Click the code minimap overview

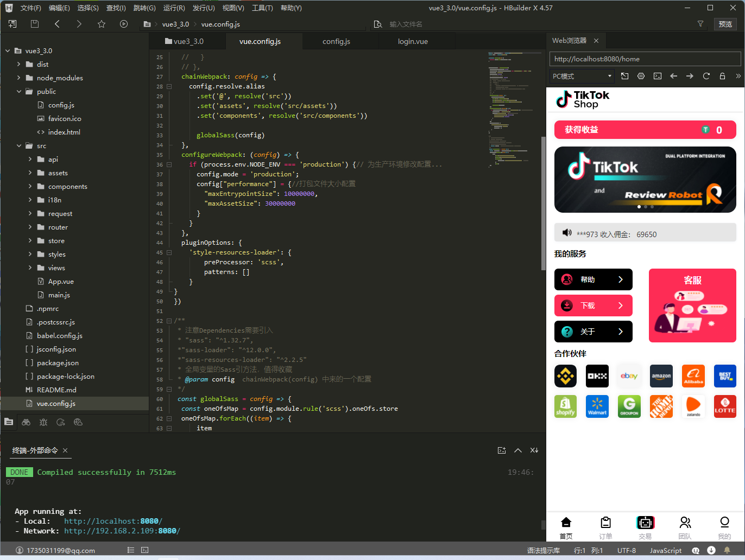(515, 109)
